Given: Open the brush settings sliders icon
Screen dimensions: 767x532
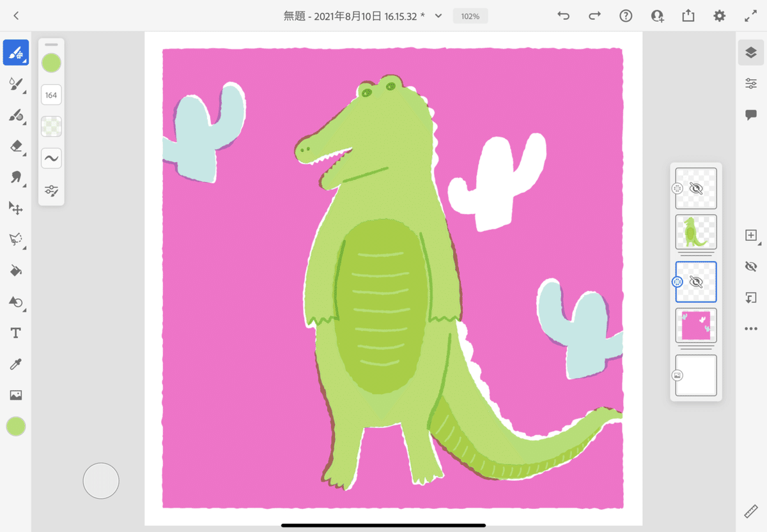Looking at the screenshot, I should [x=51, y=190].
